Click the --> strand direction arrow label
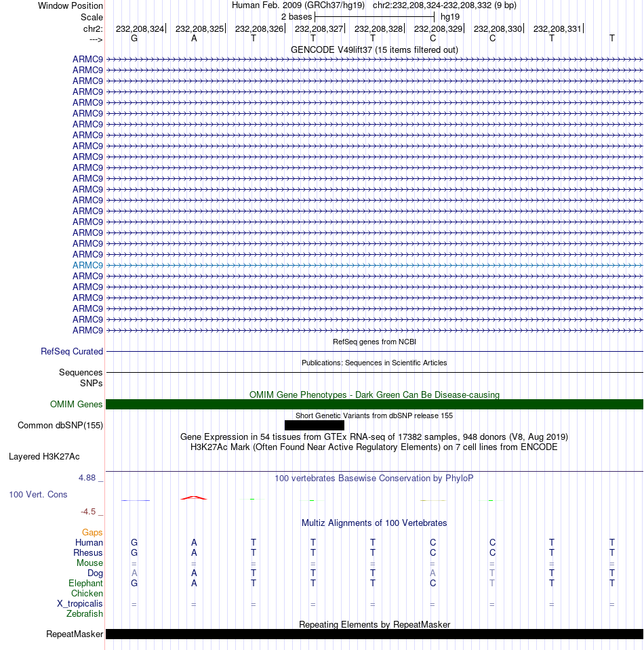Screen dimensions: 644x650 [96, 40]
